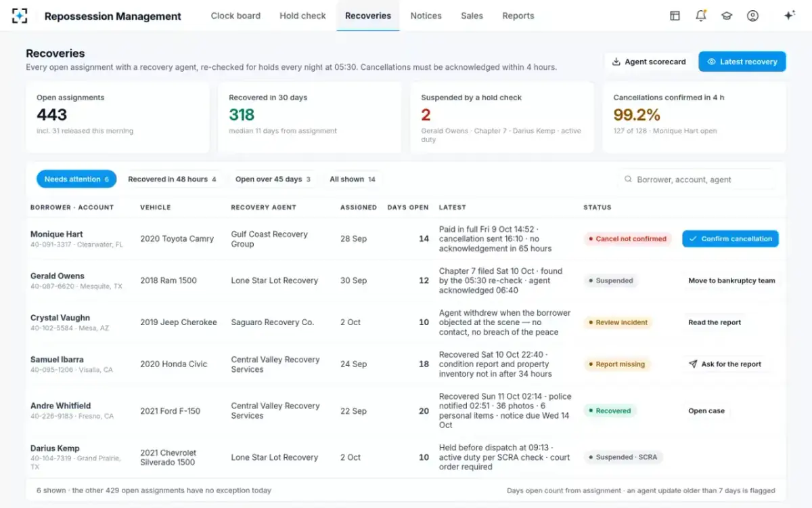Click Read the report for Crystal Vaughn
The image size is (812, 508).
coord(715,322)
